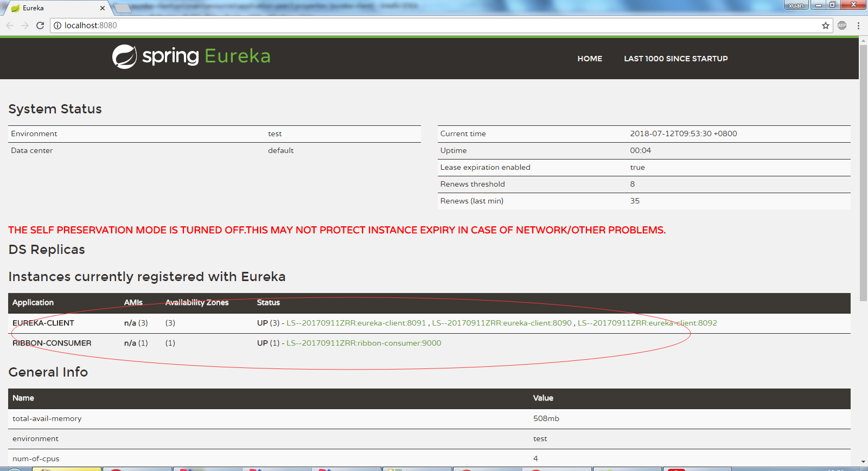Go to HOME in the navigation bar
Image resolution: width=868 pixels, height=471 pixels.
590,59
